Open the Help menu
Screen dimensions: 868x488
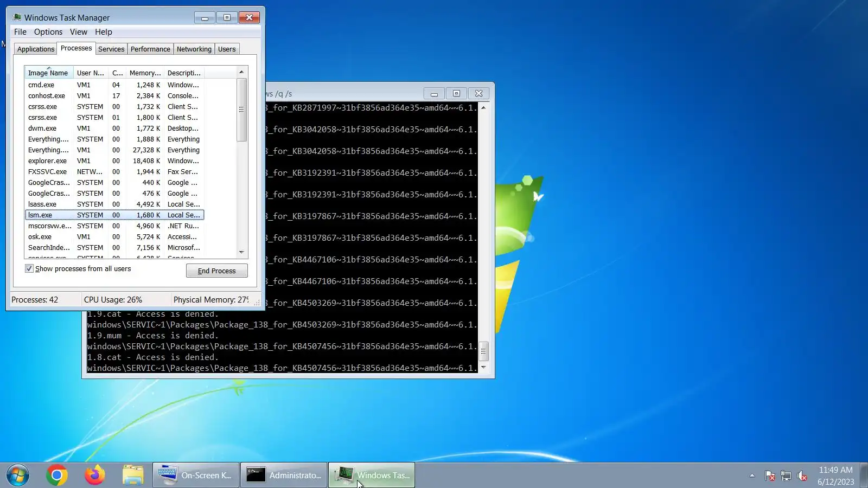pos(104,32)
